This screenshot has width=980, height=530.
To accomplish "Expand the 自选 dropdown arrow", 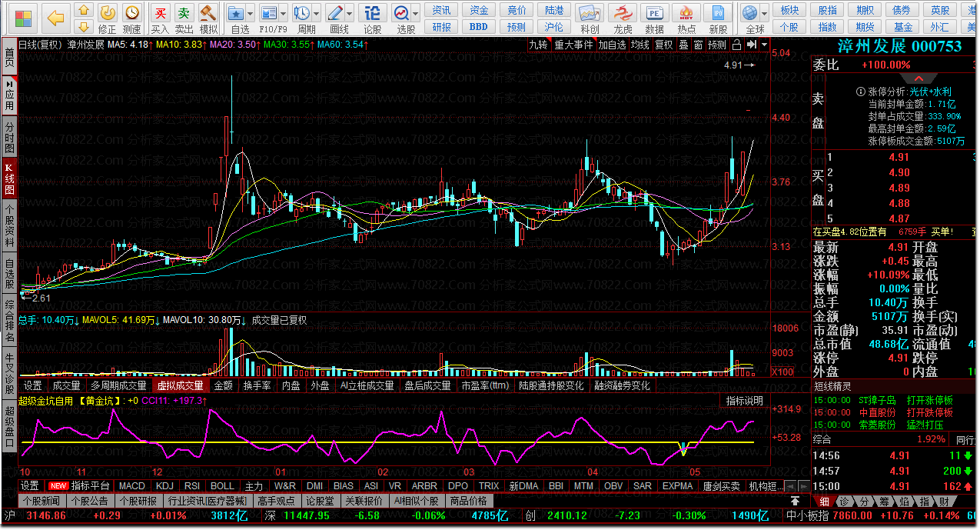I will tap(252, 14).
